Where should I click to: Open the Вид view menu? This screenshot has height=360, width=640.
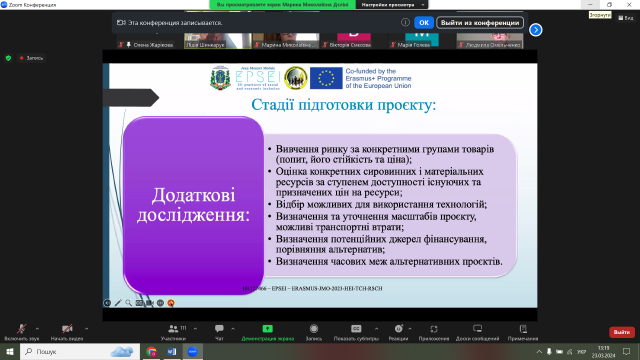626,18
